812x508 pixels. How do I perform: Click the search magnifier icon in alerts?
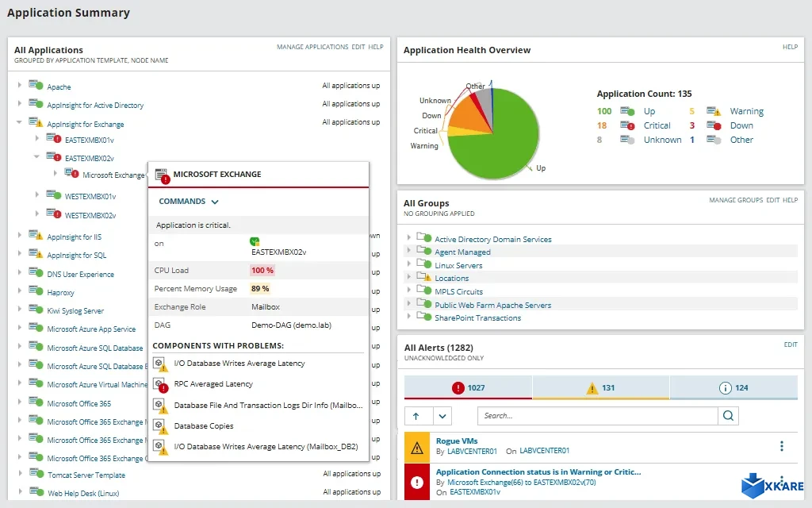728,416
